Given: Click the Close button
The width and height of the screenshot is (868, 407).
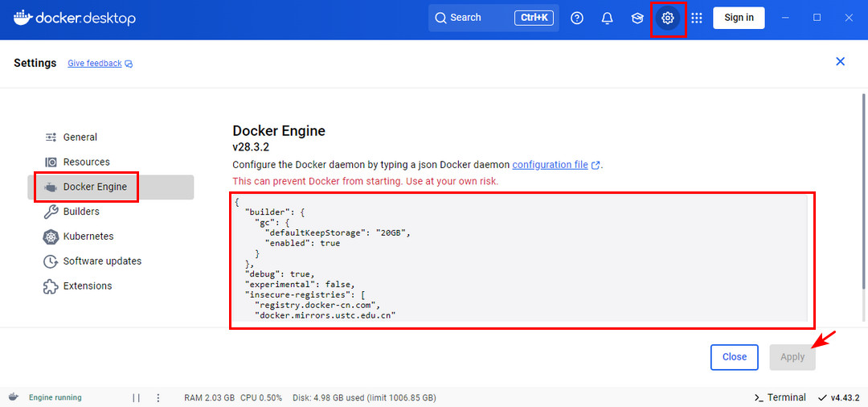Looking at the screenshot, I should coord(734,357).
